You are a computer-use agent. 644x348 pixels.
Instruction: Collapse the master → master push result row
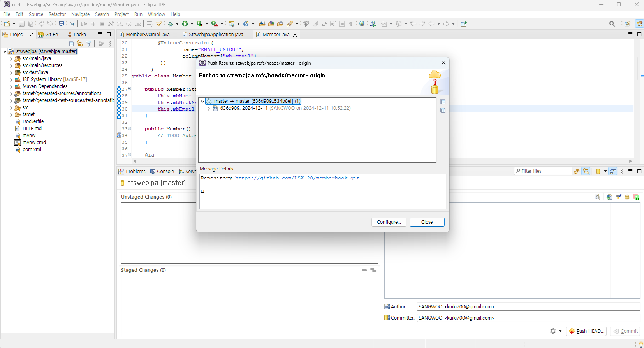click(202, 101)
